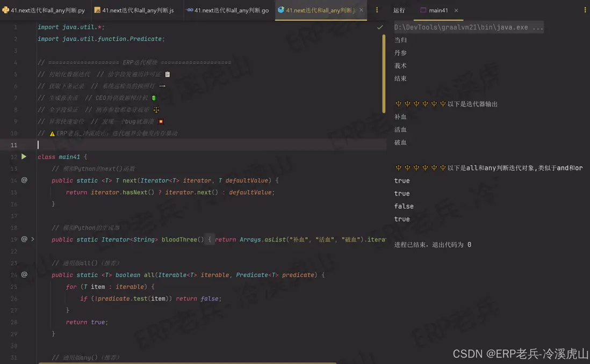The image size is (590, 364).
Task: Click the Java file icon on active tab
Action: pos(280,10)
